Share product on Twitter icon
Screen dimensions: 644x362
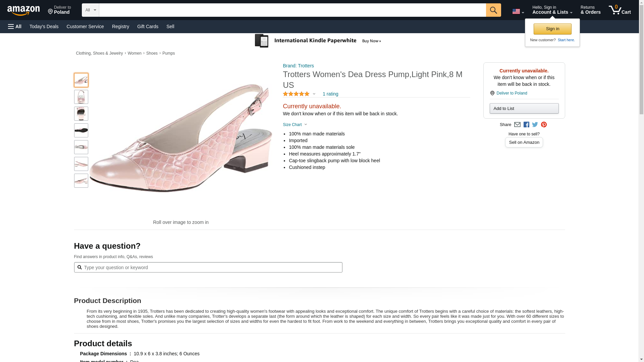[x=535, y=125]
